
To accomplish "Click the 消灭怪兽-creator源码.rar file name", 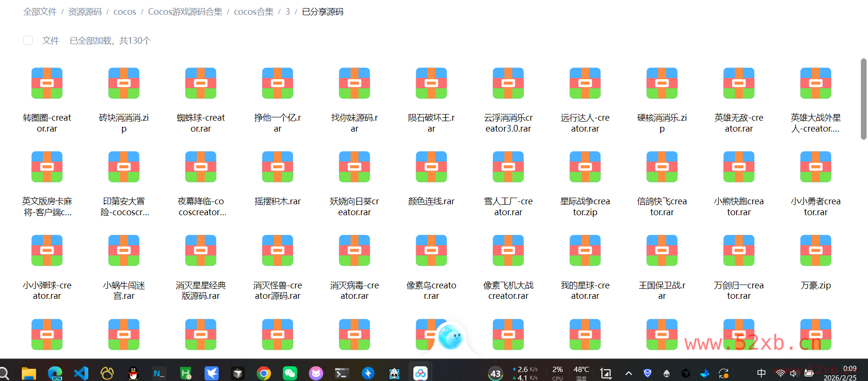I will [278, 290].
